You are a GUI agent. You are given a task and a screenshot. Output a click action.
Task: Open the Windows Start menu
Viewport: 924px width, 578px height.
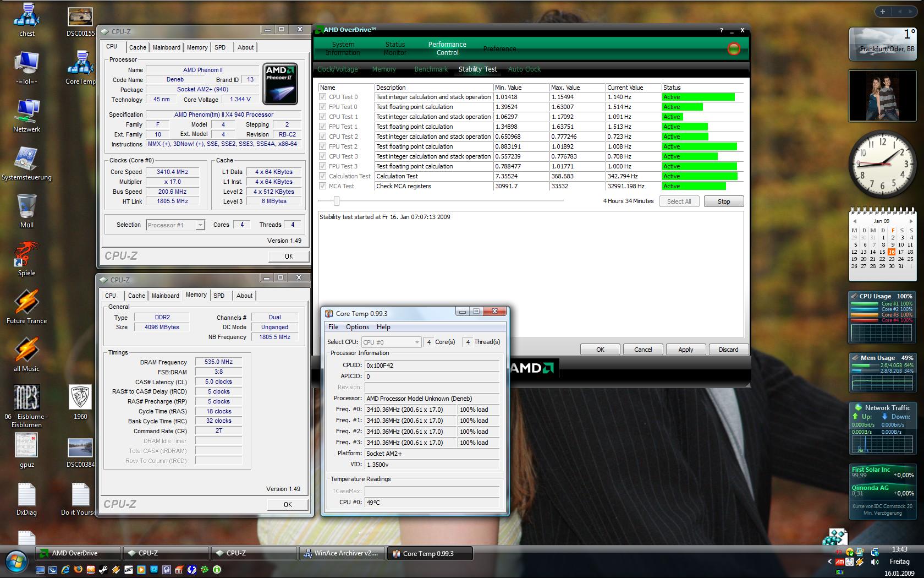point(16,562)
